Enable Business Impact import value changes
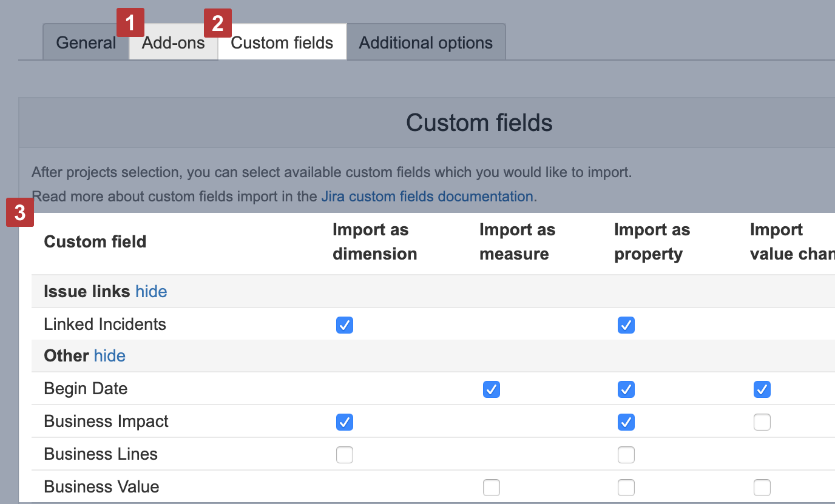The height and width of the screenshot is (504, 835). point(762,422)
